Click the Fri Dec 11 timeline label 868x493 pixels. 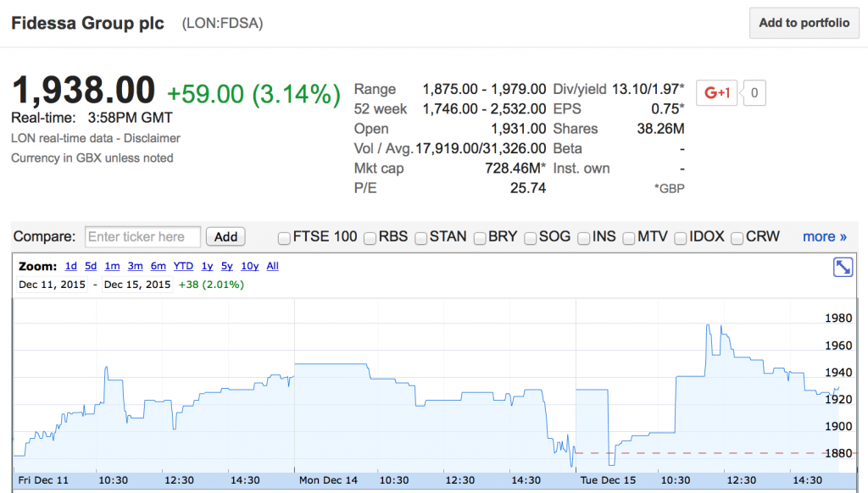pyautogui.click(x=43, y=480)
